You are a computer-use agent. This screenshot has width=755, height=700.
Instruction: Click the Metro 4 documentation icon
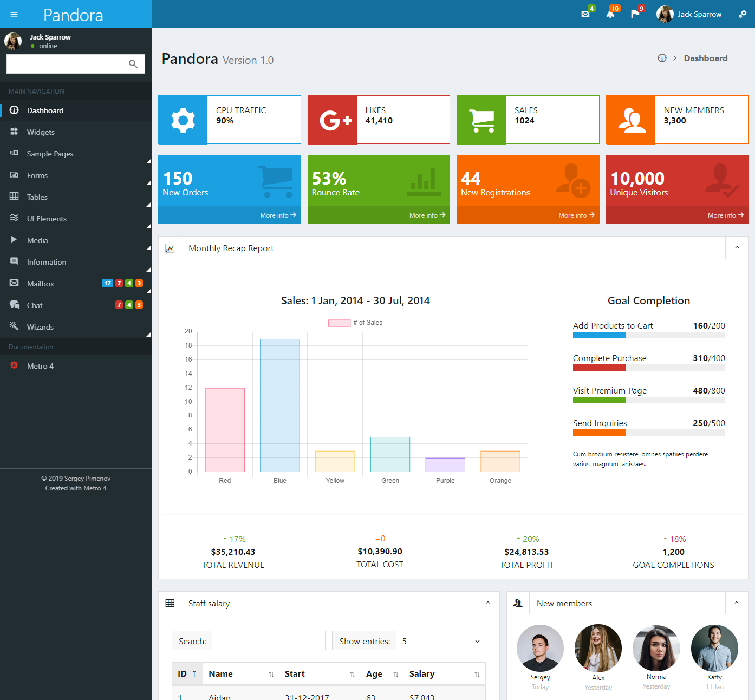click(x=14, y=365)
